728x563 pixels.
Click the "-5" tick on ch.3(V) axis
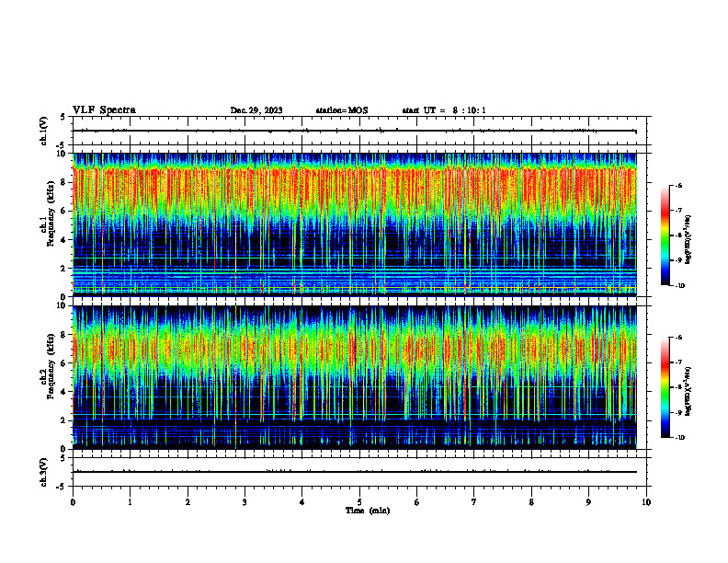(62, 487)
